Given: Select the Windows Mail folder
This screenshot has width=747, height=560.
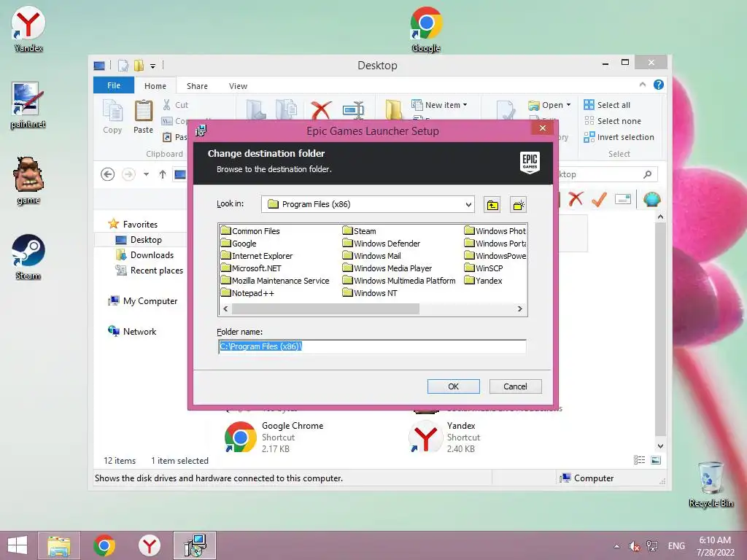Looking at the screenshot, I should (x=371, y=256).
